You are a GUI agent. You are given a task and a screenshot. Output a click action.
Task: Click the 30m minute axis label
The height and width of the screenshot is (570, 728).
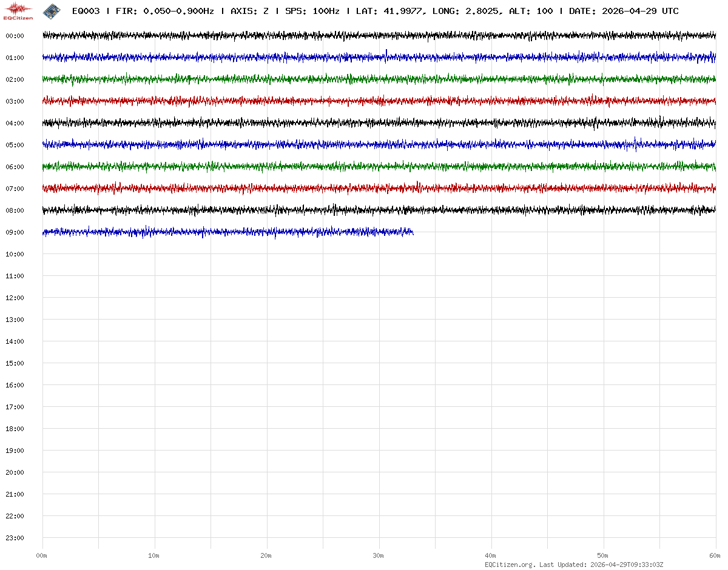click(378, 555)
